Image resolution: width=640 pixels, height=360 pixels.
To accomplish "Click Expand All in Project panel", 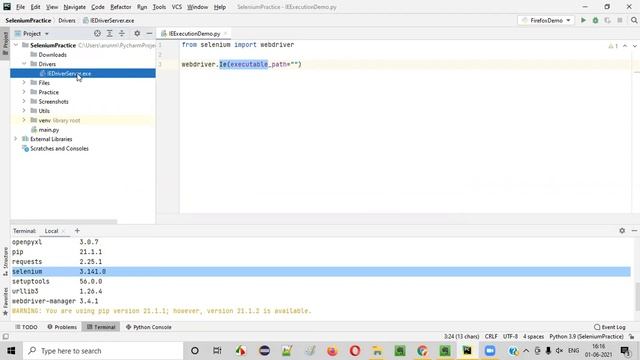I will 109,33.
